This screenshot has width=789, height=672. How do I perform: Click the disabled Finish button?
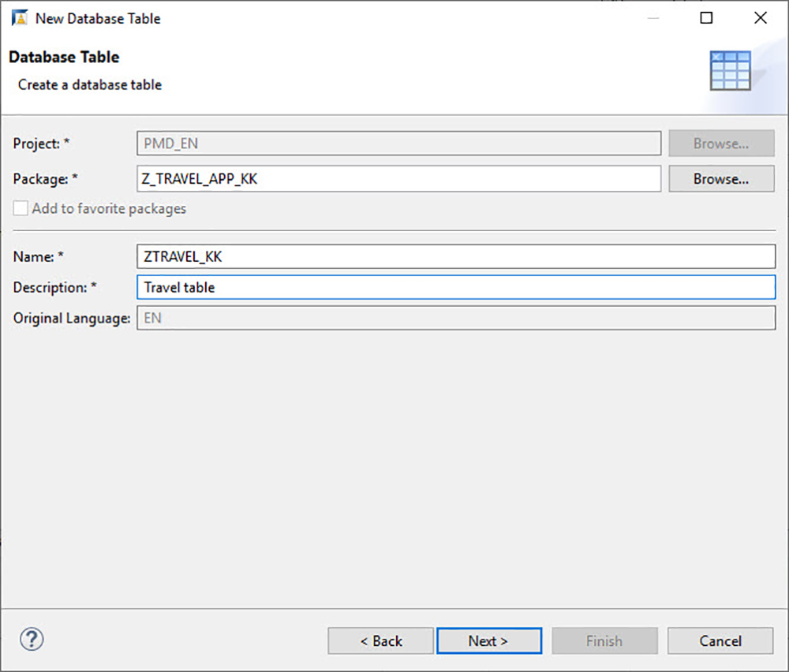(x=604, y=640)
